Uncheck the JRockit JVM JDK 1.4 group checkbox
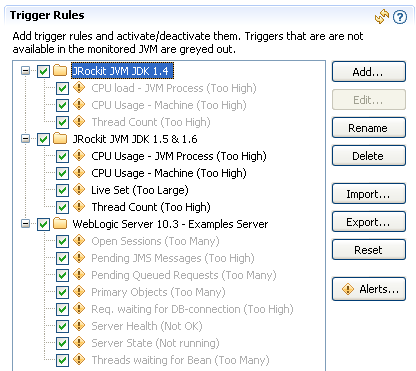The image size is (416, 371). (x=43, y=71)
